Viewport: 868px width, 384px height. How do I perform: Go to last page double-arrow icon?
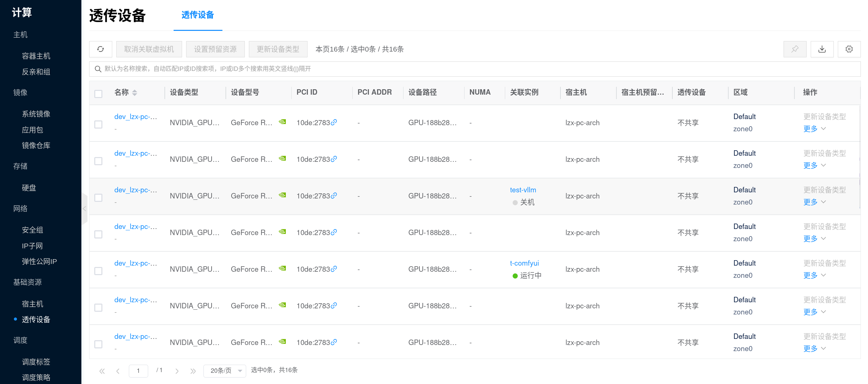(193, 371)
